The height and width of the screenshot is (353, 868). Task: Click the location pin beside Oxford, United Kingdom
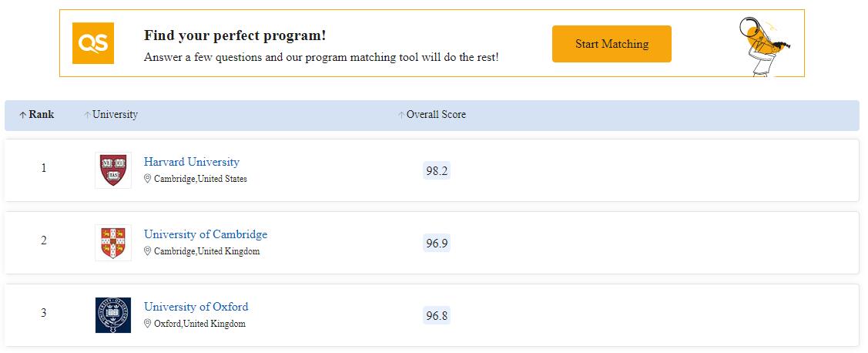coord(148,324)
